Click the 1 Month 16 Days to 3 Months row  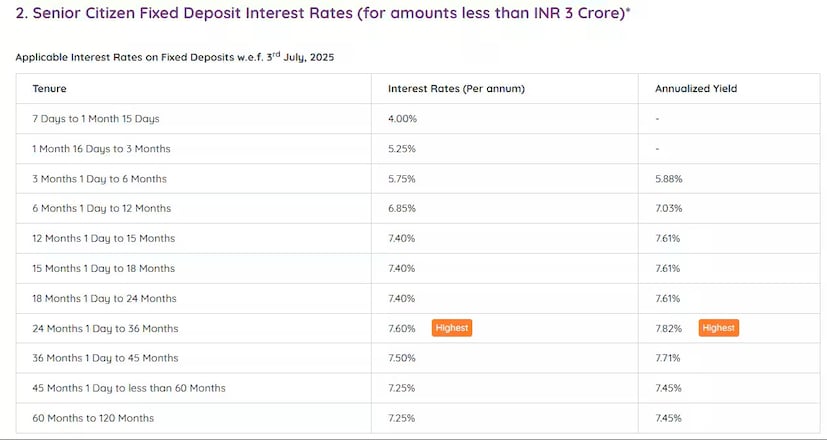pos(101,149)
